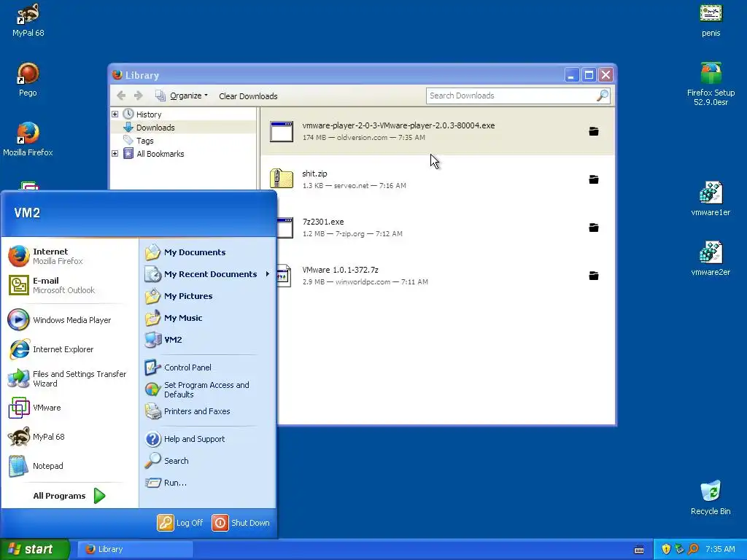
Task: Open containing folder for 7z2301.exe
Action: (594, 227)
